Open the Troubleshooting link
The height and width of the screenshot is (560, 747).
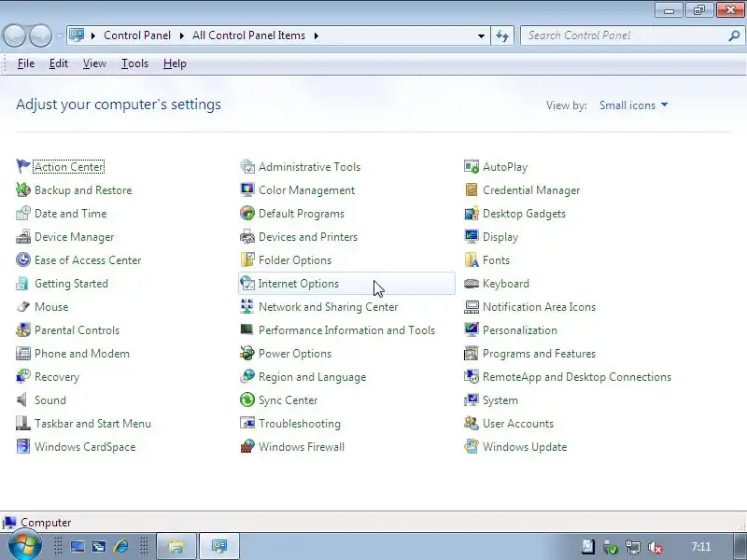pos(299,424)
